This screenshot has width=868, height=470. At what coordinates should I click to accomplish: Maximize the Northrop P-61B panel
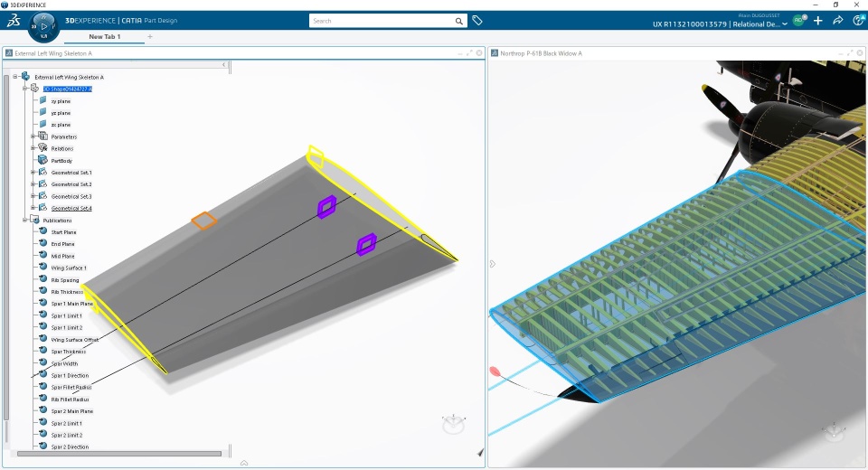tap(850, 53)
